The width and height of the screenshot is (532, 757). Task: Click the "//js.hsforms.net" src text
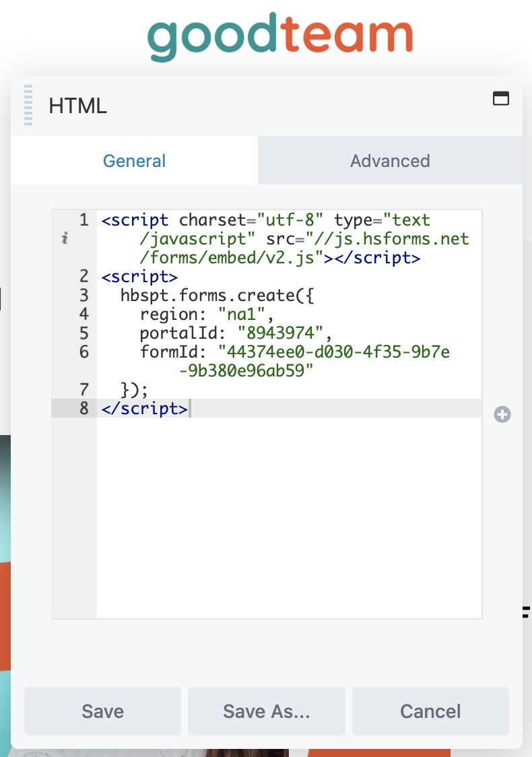click(x=387, y=239)
